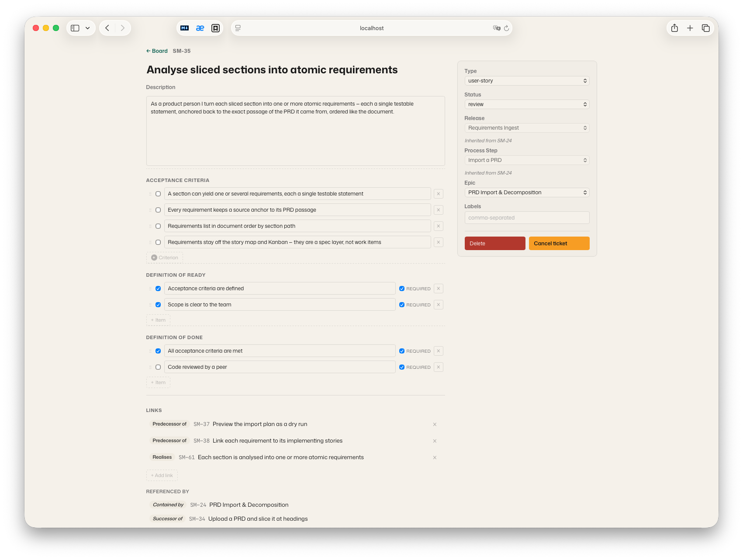
Task: Remove the SM-37 link
Action: point(435,424)
